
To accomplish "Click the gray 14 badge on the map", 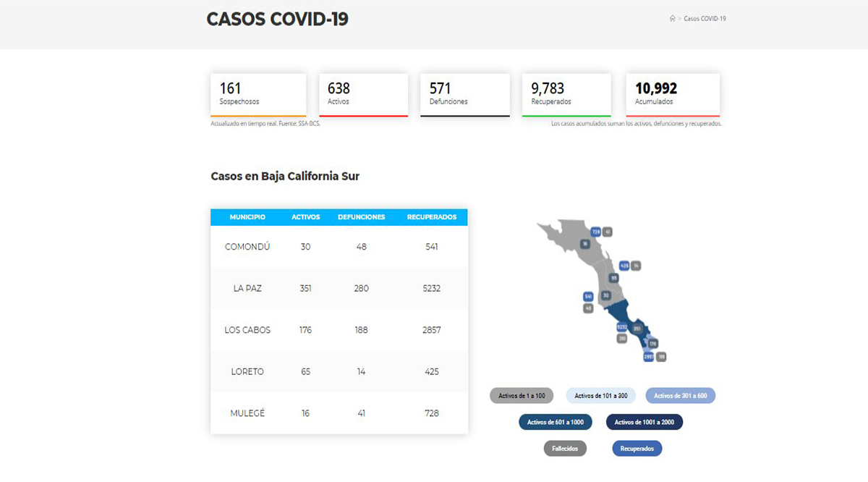I will pyautogui.click(x=636, y=266).
